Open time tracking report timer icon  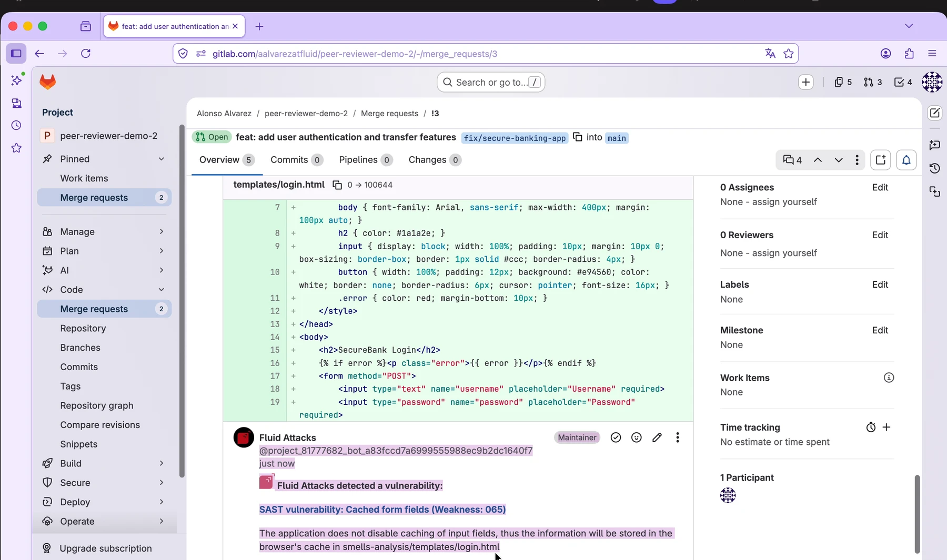(x=871, y=427)
